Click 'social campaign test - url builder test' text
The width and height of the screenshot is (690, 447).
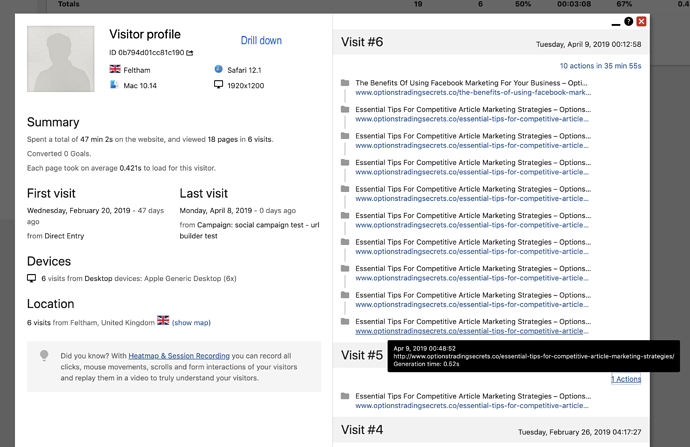(x=249, y=230)
